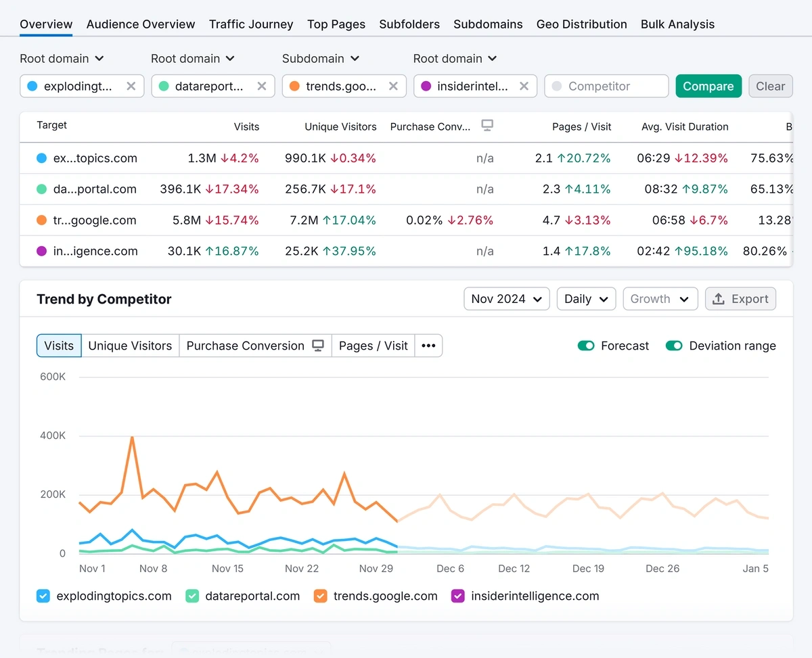Switch to Audience Overview tab

pos(141,24)
